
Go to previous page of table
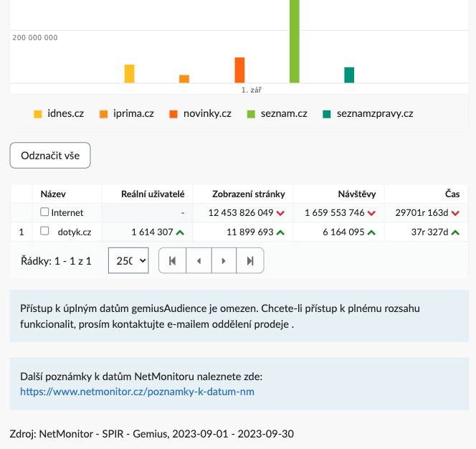click(199, 261)
